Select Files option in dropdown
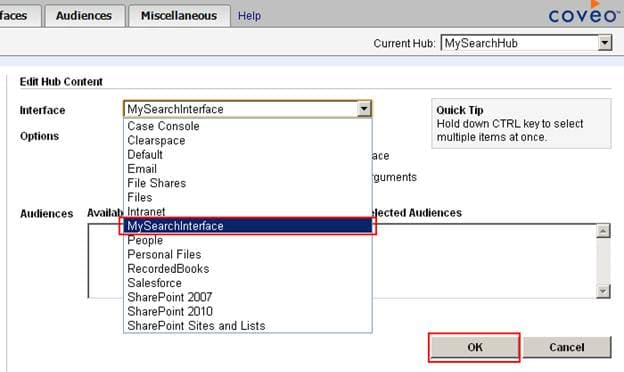 [x=248, y=197]
